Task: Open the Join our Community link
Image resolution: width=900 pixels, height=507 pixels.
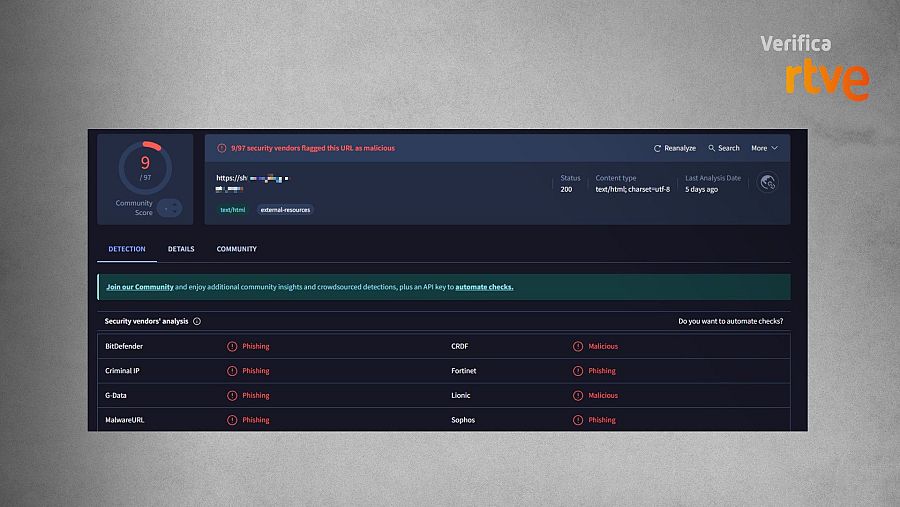Action: (139, 287)
